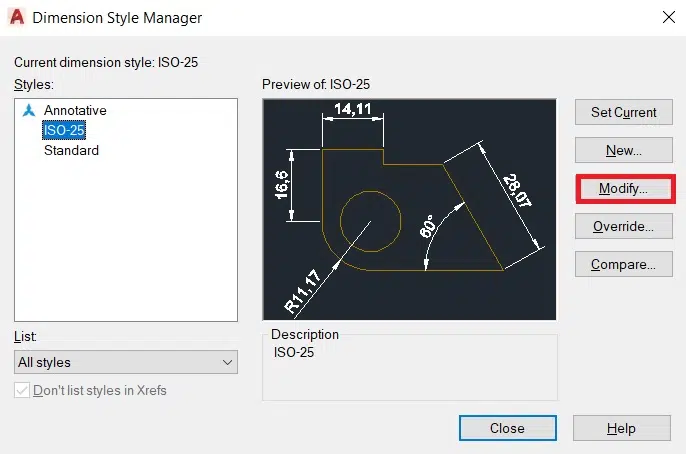Select the Standard dimension style
The width and height of the screenshot is (686, 454).
(x=71, y=150)
